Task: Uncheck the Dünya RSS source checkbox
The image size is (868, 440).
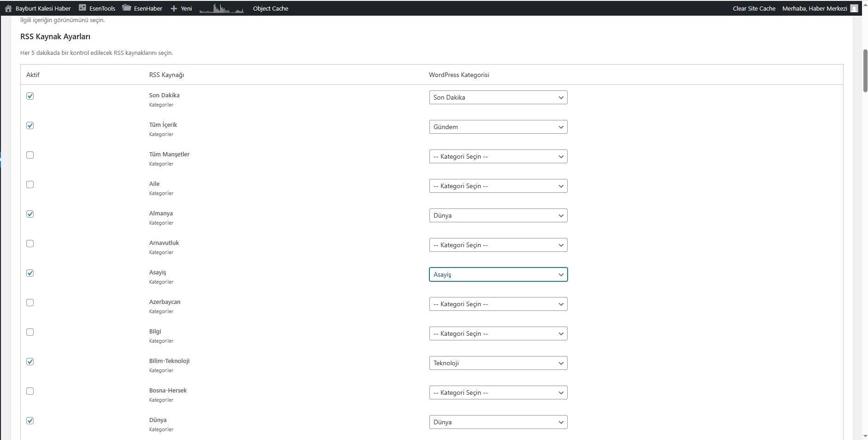Action: [30, 421]
